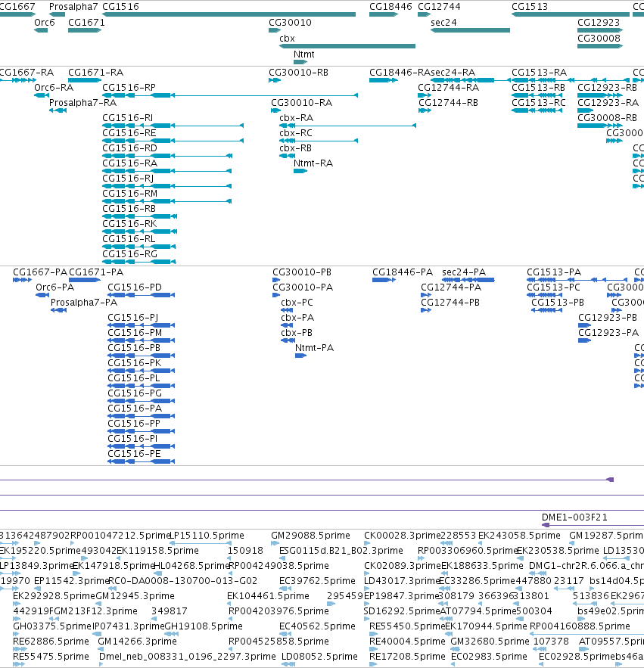Image resolution: width=644 pixels, height=668 pixels.
Task: Select the CG1671 gene label
Action: 86,23
